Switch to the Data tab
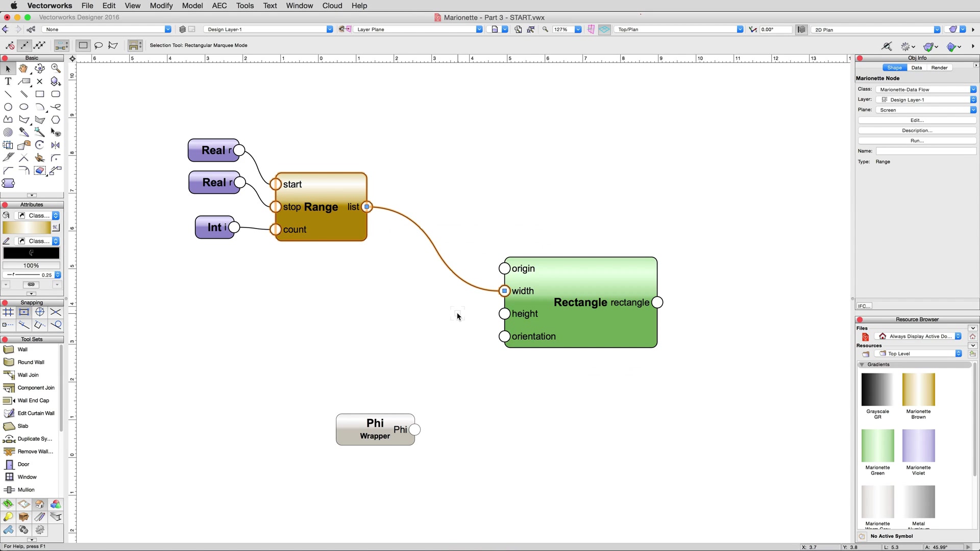 point(917,67)
